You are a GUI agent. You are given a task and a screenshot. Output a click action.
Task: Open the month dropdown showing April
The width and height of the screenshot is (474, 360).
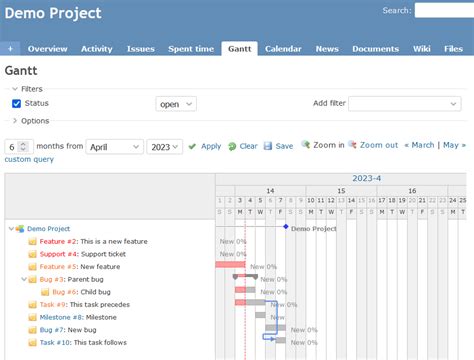point(115,147)
